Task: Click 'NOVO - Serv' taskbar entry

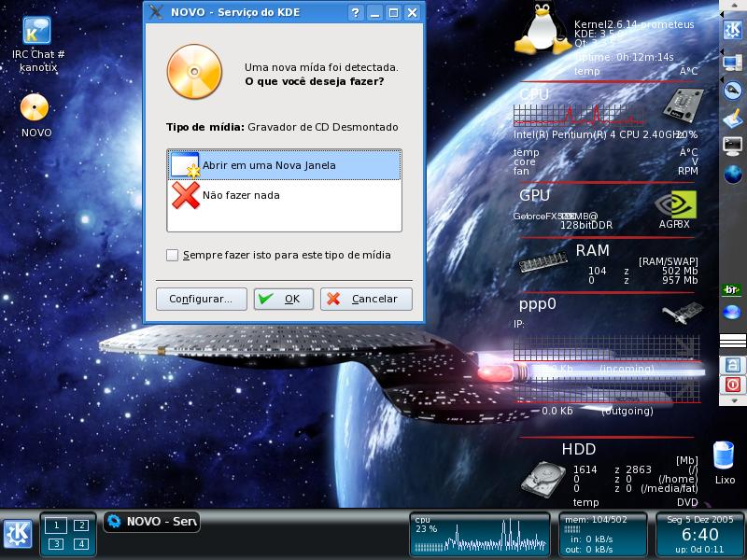Action: (x=151, y=522)
